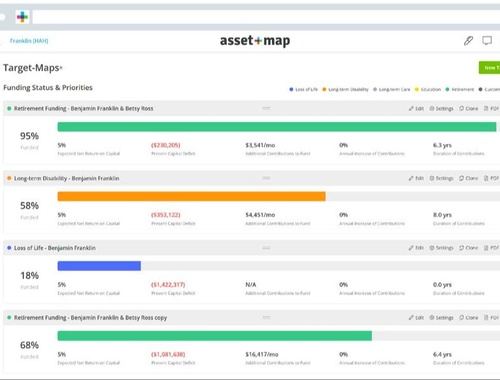Clone the Retirement Funding copy target-map

[469, 318]
